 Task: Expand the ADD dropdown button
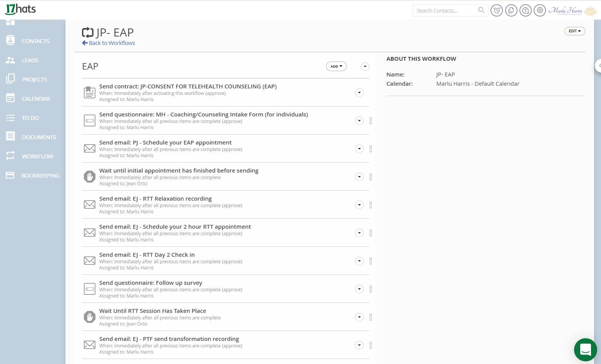click(336, 66)
